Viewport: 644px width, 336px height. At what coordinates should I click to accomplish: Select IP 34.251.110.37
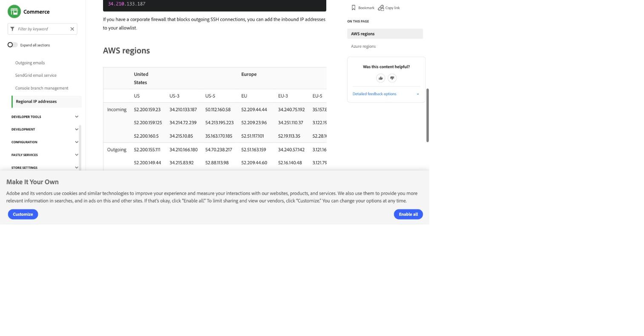click(x=290, y=123)
